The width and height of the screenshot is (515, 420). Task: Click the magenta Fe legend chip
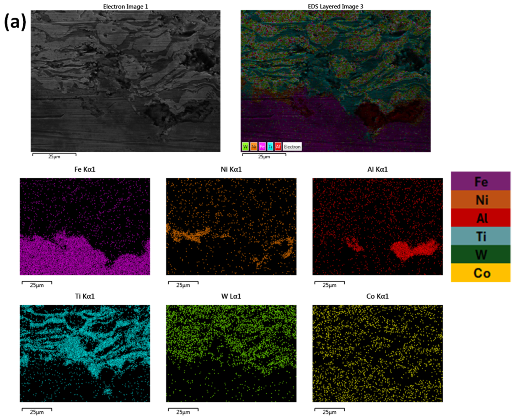pyautogui.click(x=262, y=147)
